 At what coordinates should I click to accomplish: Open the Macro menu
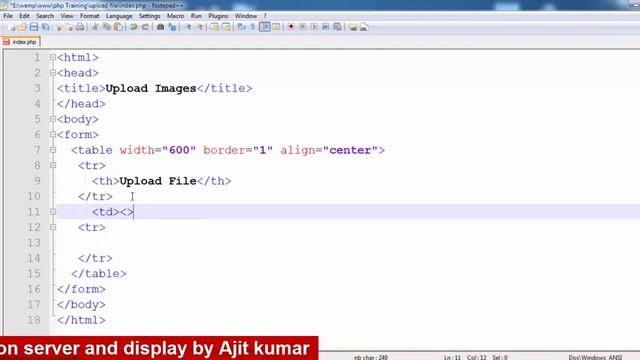pos(176,16)
